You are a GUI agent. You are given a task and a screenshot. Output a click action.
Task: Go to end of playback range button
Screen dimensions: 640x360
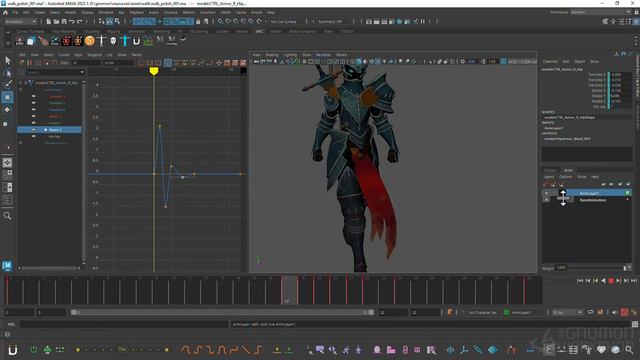634,280
